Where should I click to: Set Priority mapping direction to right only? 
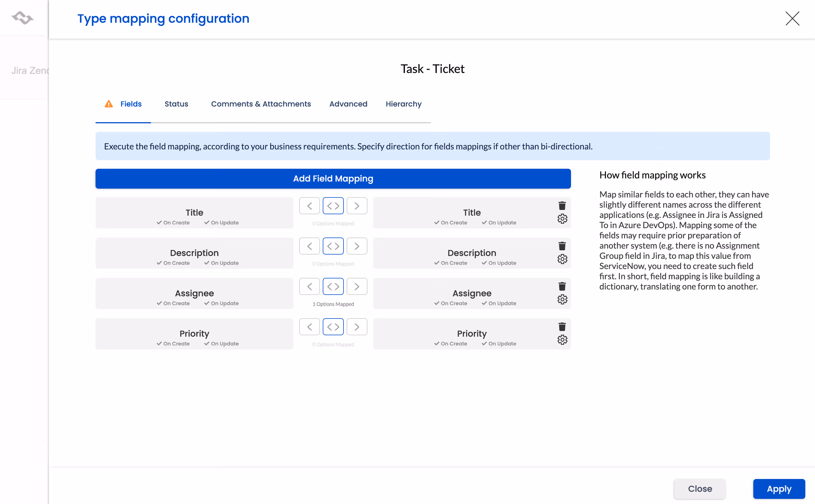pos(357,327)
